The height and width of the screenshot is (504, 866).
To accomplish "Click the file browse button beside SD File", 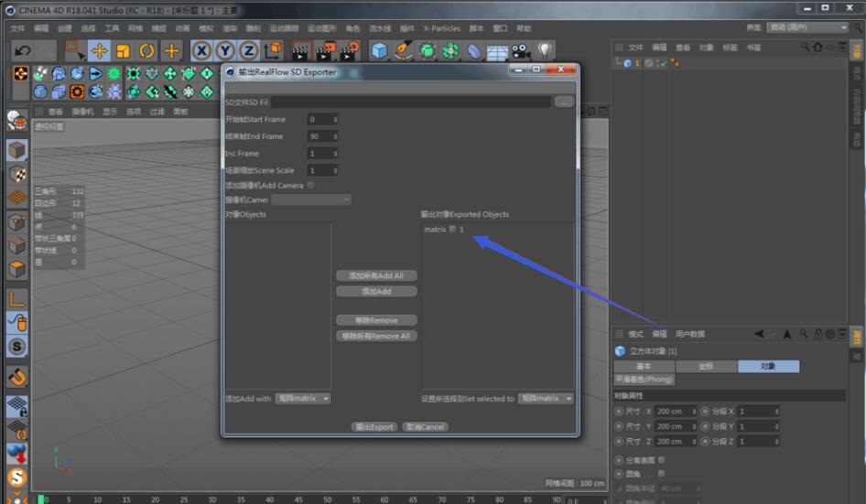I will pyautogui.click(x=564, y=102).
